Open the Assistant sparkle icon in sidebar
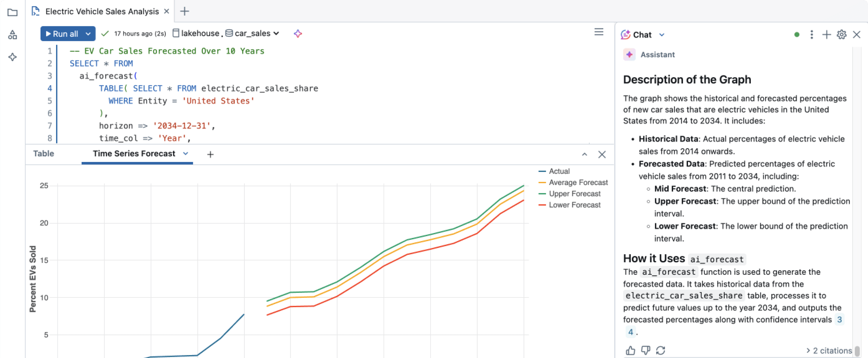The height and width of the screenshot is (358, 868). [12, 57]
